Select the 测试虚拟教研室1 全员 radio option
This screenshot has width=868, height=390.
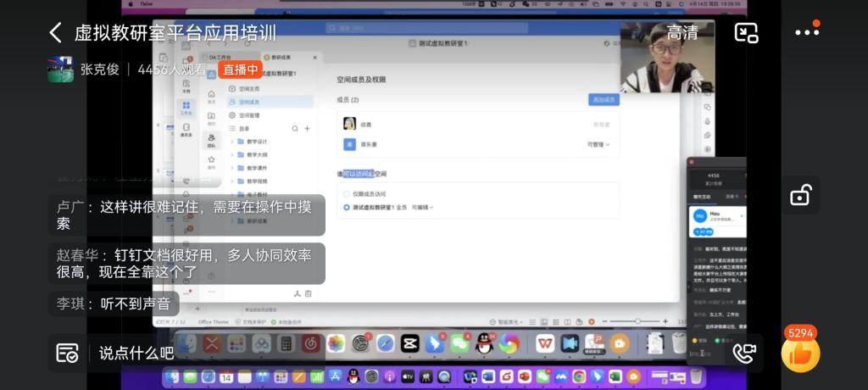pyautogui.click(x=347, y=207)
